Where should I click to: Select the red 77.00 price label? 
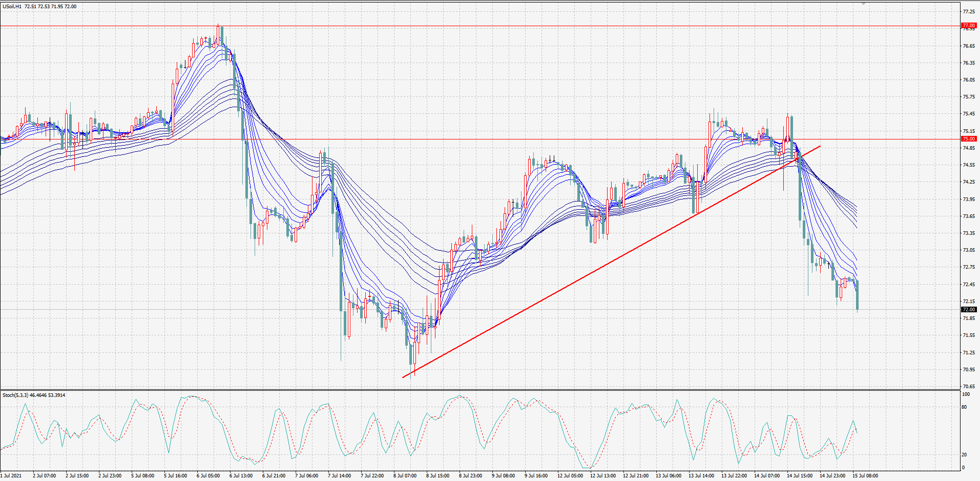pyautogui.click(x=969, y=26)
